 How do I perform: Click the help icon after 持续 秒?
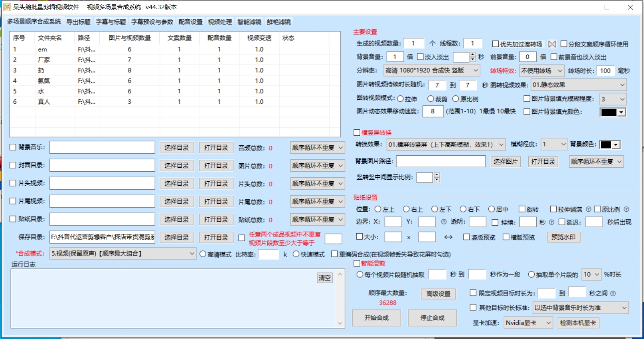point(552,222)
